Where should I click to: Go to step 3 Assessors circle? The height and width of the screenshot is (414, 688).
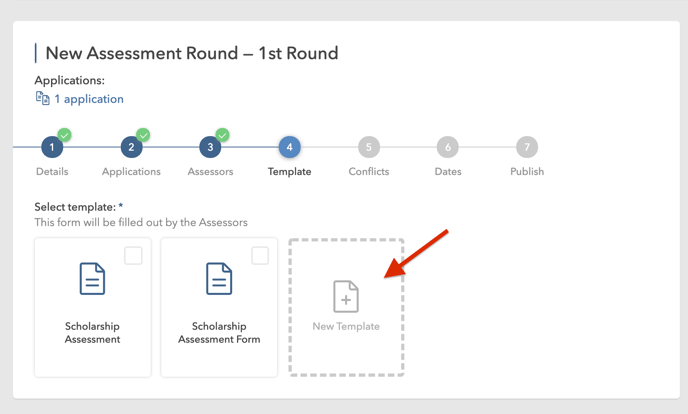210,147
